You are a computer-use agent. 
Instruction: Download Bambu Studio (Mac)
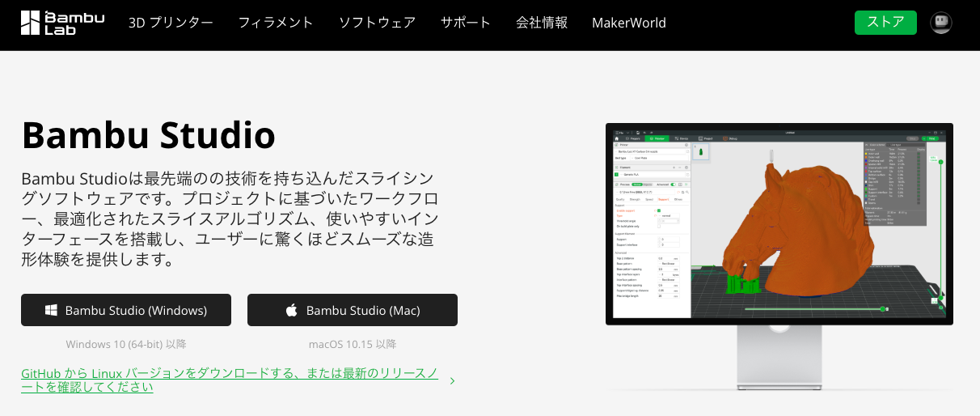click(353, 310)
